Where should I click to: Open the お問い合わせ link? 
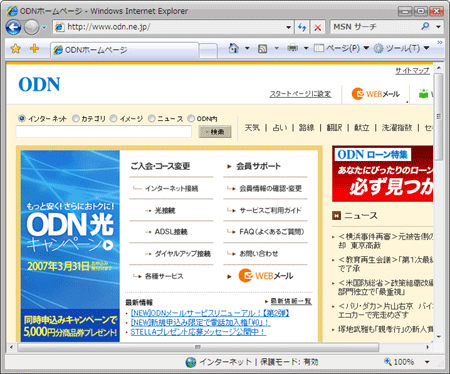click(x=259, y=254)
